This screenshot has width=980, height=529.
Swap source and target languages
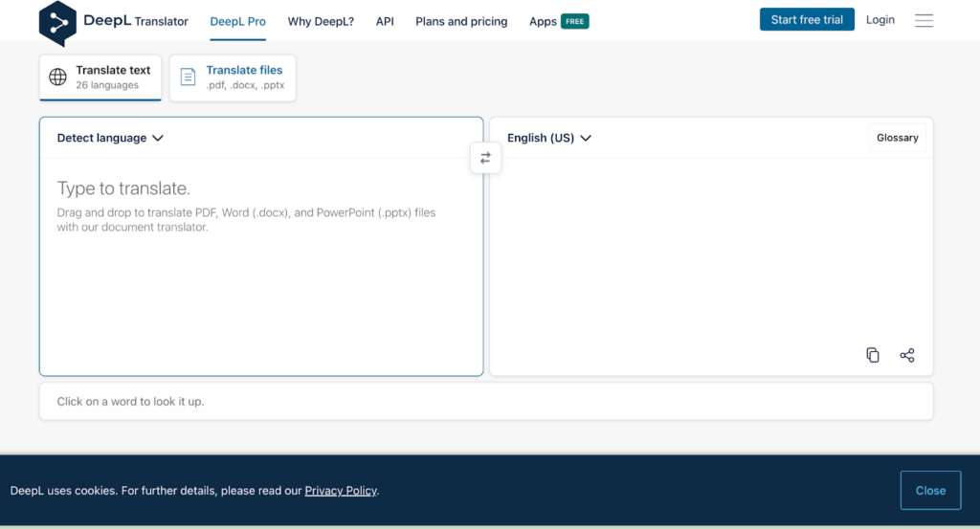pyautogui.click(x=485, y=158)
